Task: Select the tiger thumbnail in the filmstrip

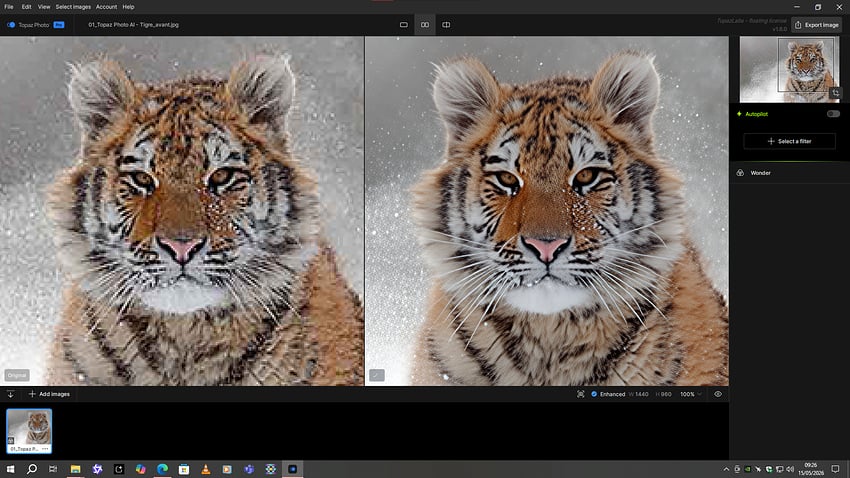Action: [x=29, y=431]
